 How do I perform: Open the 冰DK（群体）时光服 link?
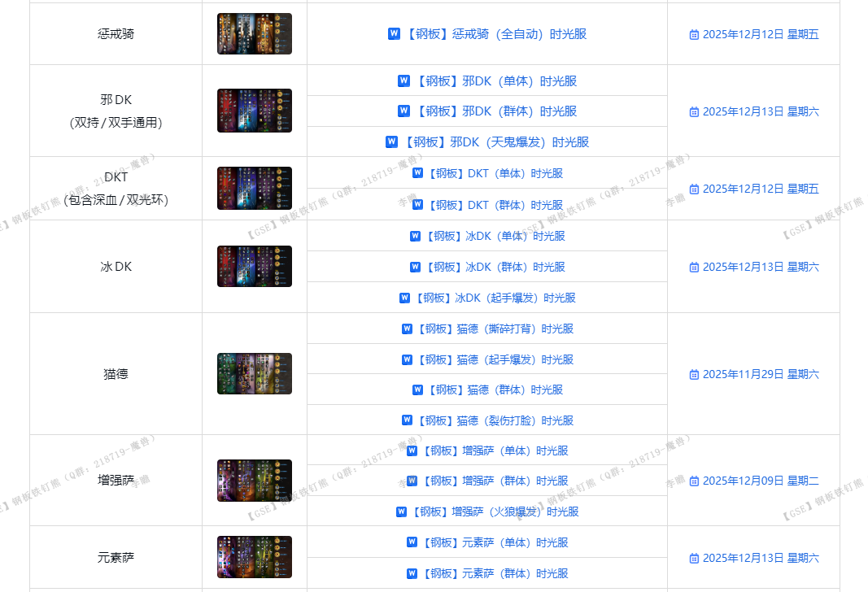click(x=495, y=267)
